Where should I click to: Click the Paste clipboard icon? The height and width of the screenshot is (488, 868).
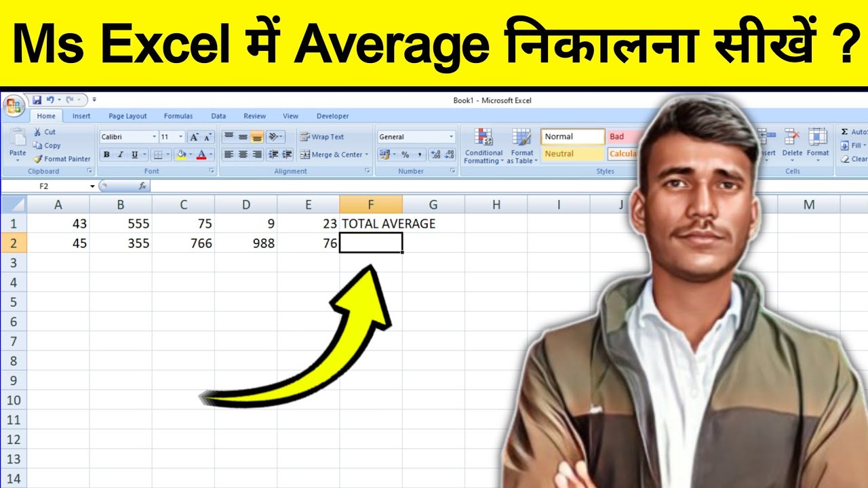pos(18,138)
